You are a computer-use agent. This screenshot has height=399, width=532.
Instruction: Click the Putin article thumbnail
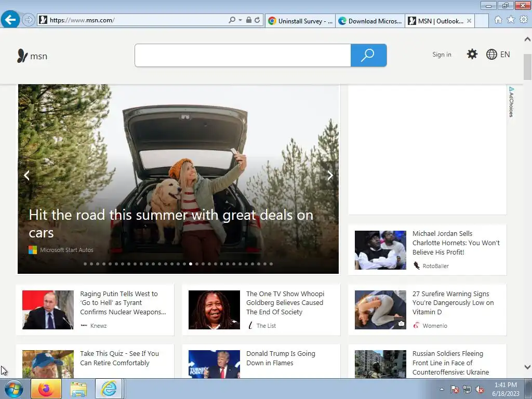click(x=48, y=310)
